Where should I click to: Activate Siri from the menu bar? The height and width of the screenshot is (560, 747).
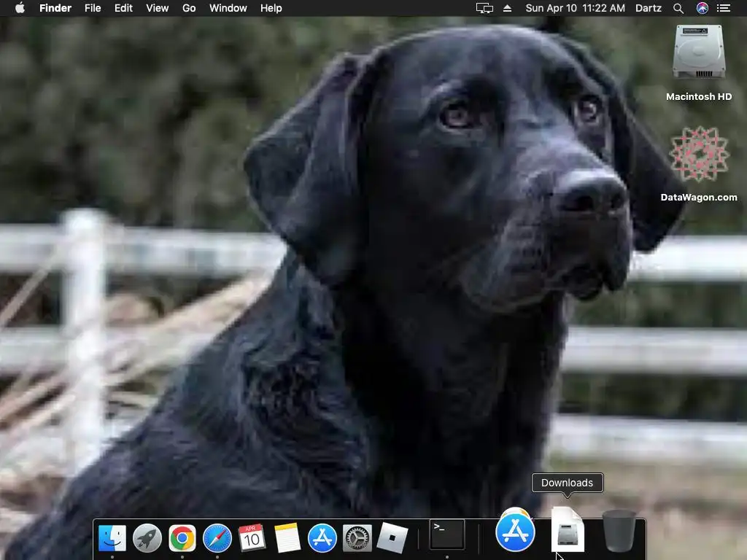(x=703, y=8)
